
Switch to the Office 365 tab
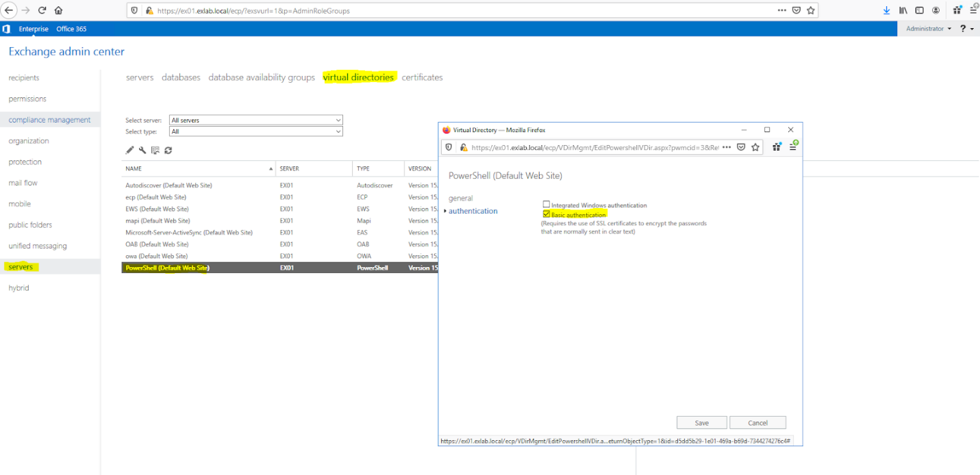tap(71, 28)
